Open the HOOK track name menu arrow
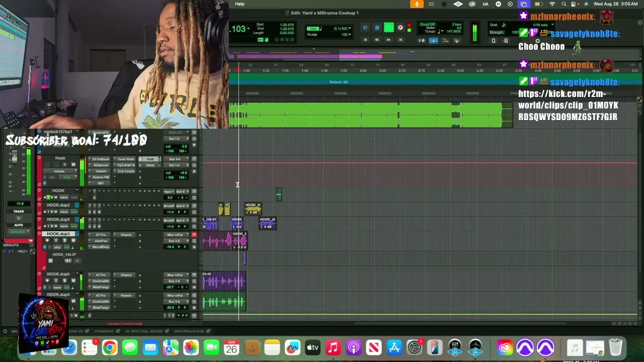 click(77, 191)
